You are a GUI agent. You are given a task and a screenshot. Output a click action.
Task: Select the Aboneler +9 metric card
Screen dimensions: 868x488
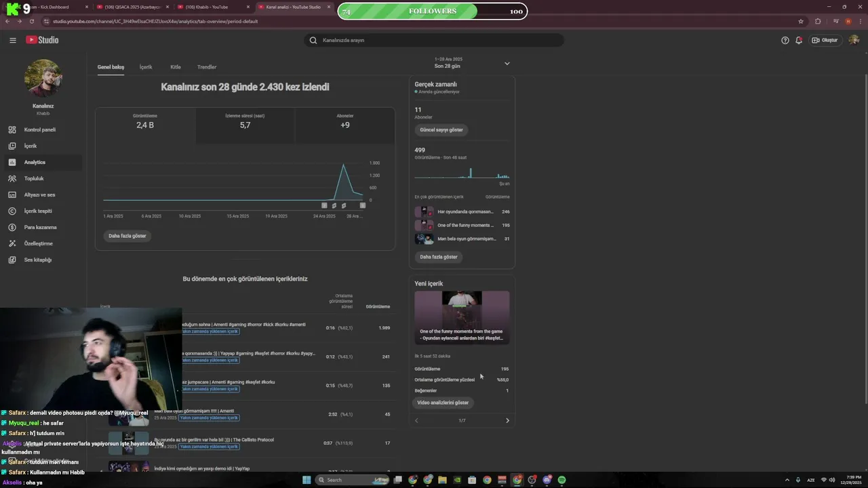[x=345, y=125]
